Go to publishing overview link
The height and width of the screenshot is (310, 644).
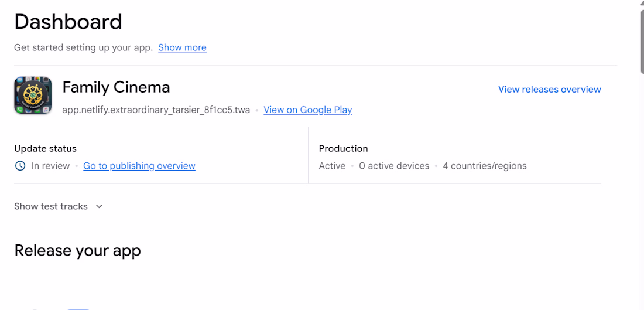[139, 166]
